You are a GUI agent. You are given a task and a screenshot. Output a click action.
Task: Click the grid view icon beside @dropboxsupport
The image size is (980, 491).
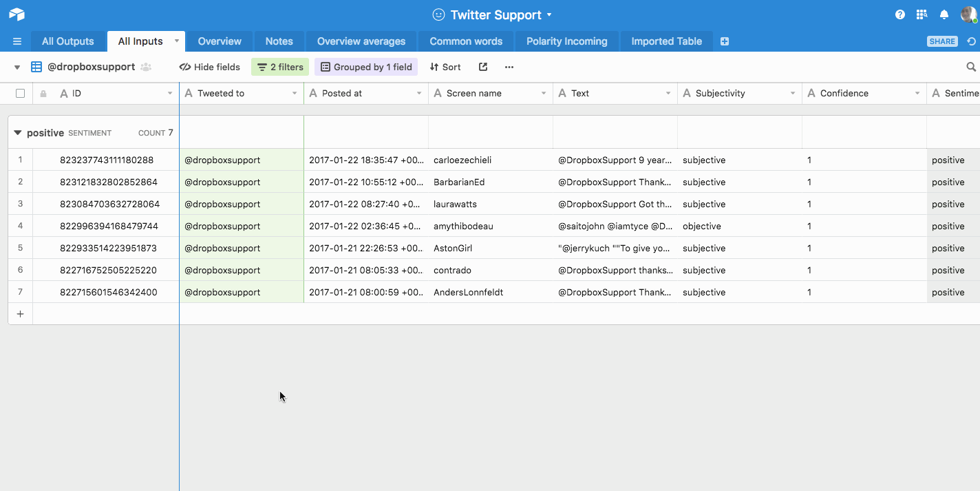(x=36, y=67)
